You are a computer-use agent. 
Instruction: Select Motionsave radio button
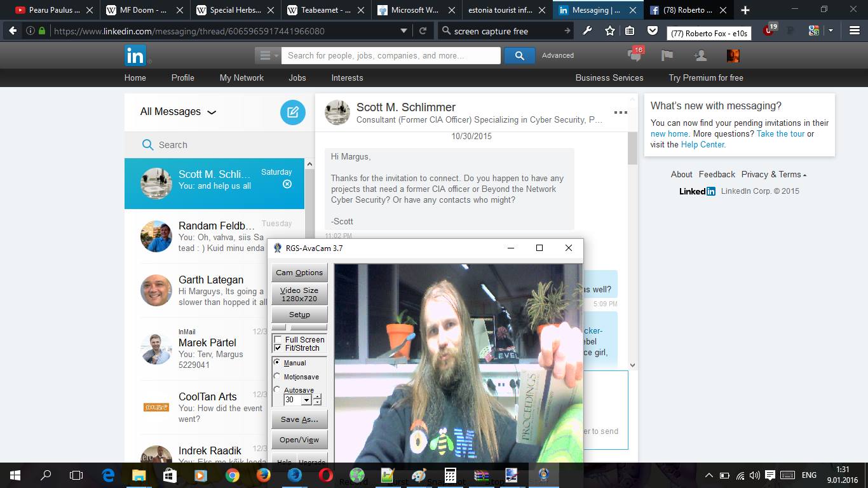(277, 376)
